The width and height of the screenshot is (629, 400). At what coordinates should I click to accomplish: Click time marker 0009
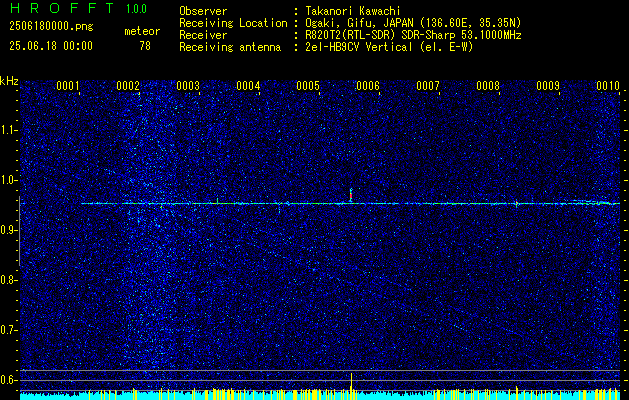[548, 86]
